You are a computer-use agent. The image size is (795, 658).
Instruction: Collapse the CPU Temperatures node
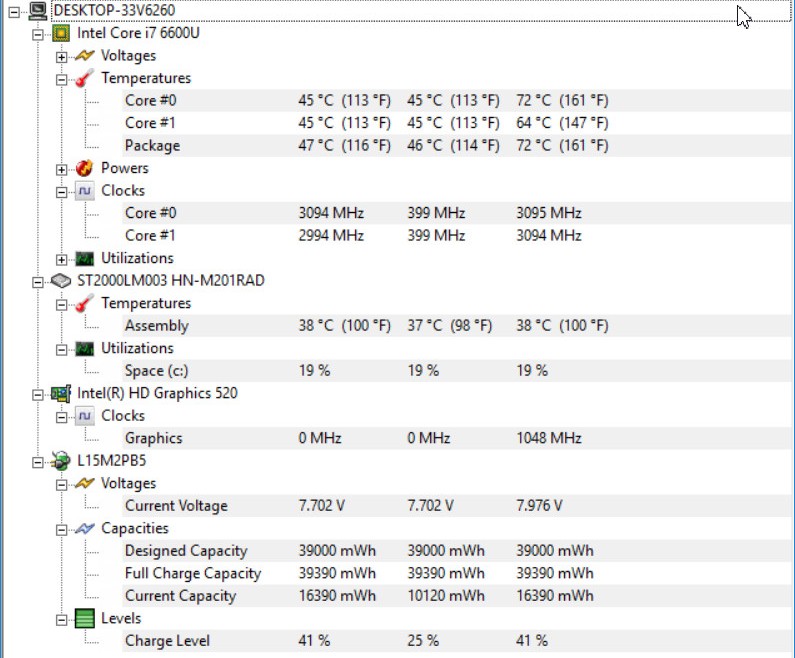[x=61, y=80]
